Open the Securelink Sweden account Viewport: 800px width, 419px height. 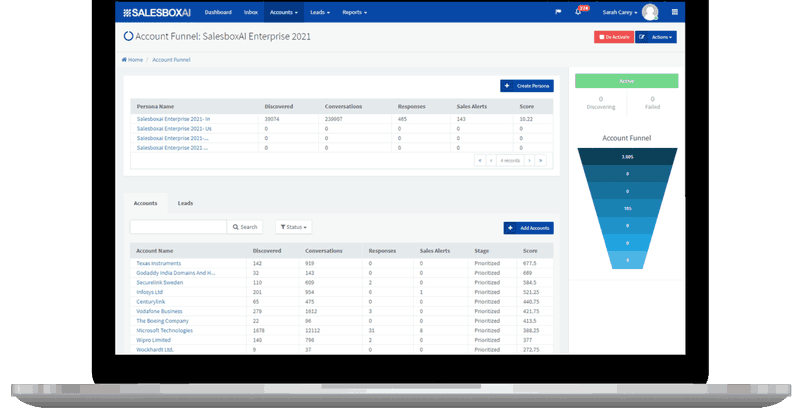[160, 283]
